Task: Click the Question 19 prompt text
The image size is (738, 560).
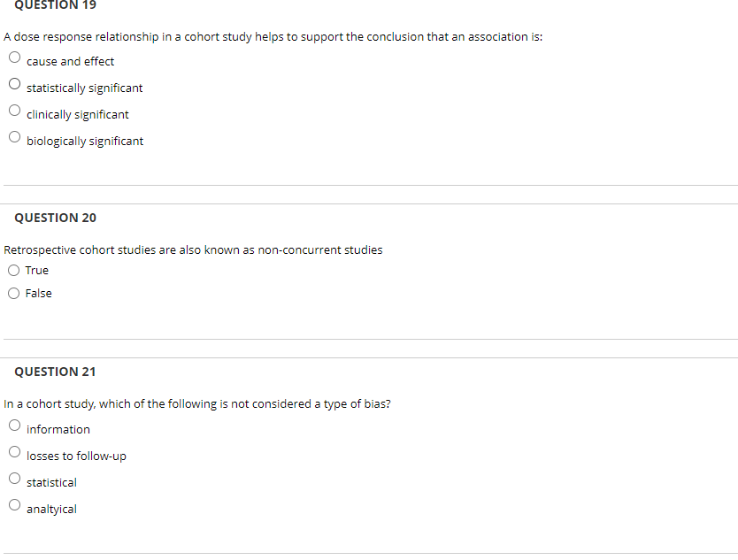Action: [273, 36]
